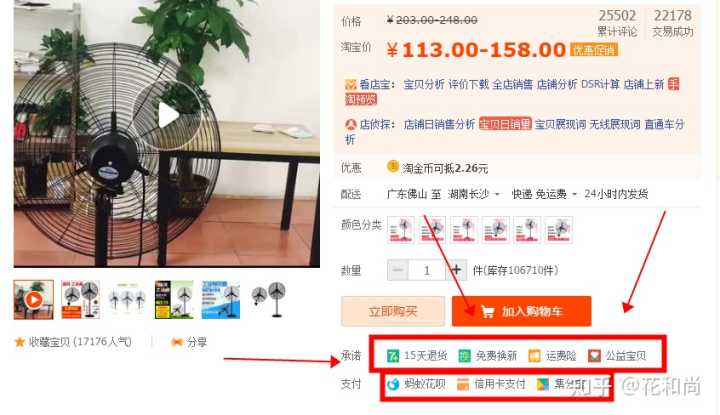Click the 蚂蚁花呗 payment icon
The height and width of the screenshot is (415, 720).
(x=393, y=384)
